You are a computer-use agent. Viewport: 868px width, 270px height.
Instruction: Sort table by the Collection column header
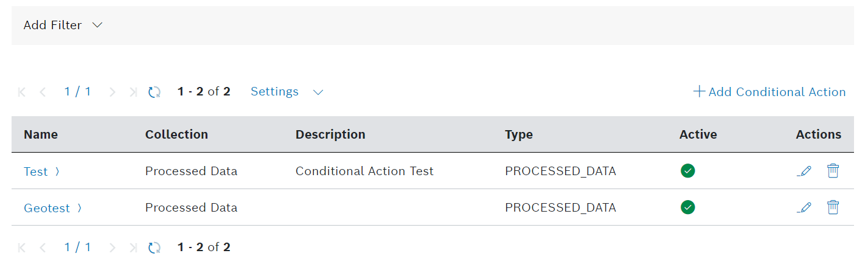pyautogui.click(x=176, y=134)
